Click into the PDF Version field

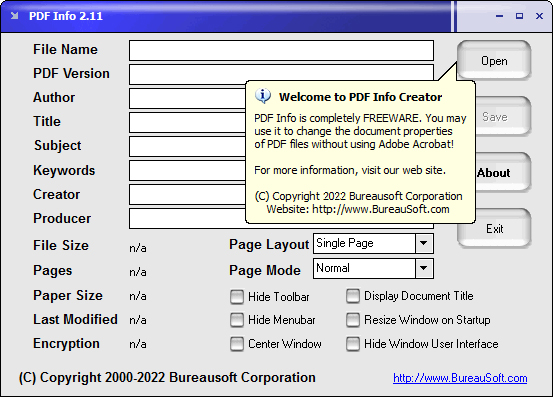pyautogui.click(x=281, y=72)
